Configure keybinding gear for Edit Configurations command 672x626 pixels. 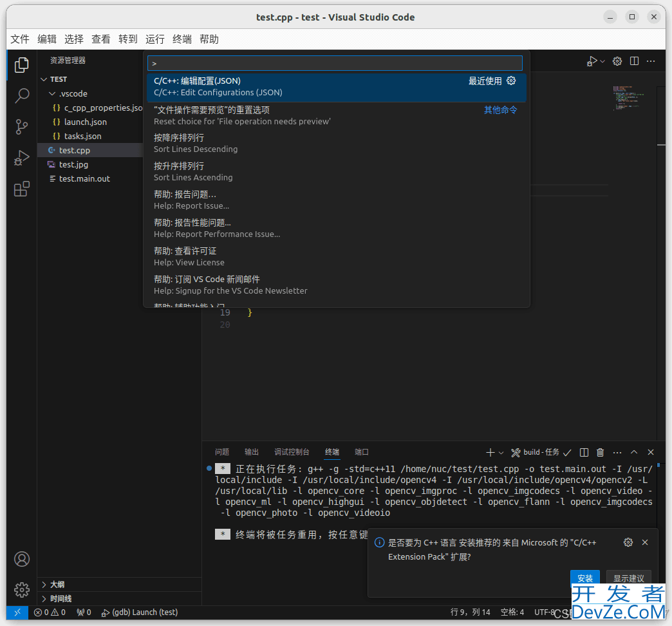pos(511,81)
